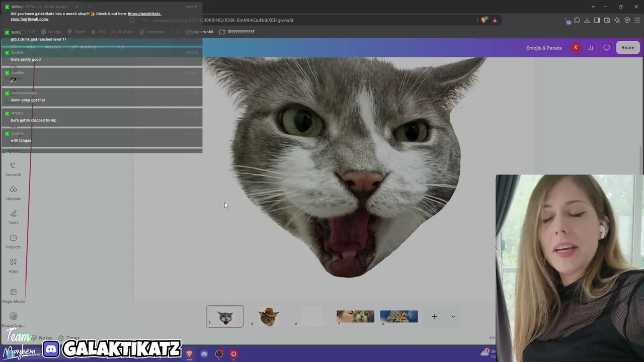Screen dimensions: 644x362
Task: Expand the browser tab search chevron
Action: [x=593, y=7]
